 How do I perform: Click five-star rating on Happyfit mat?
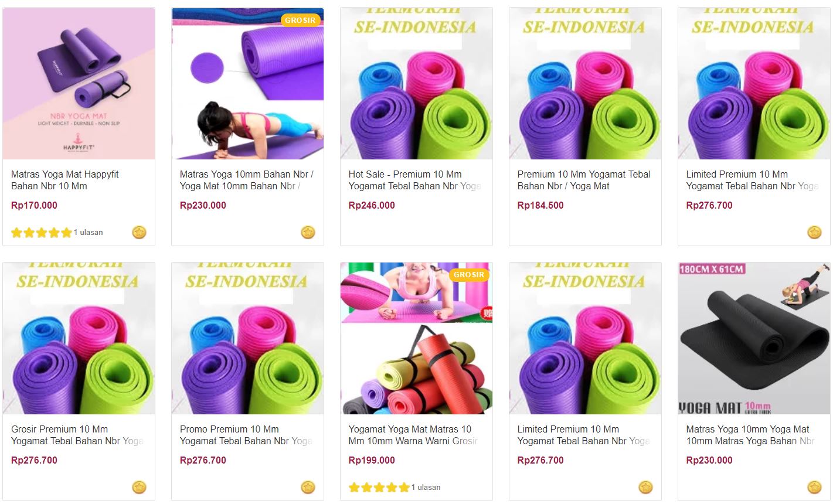click(x=41, y=233)
